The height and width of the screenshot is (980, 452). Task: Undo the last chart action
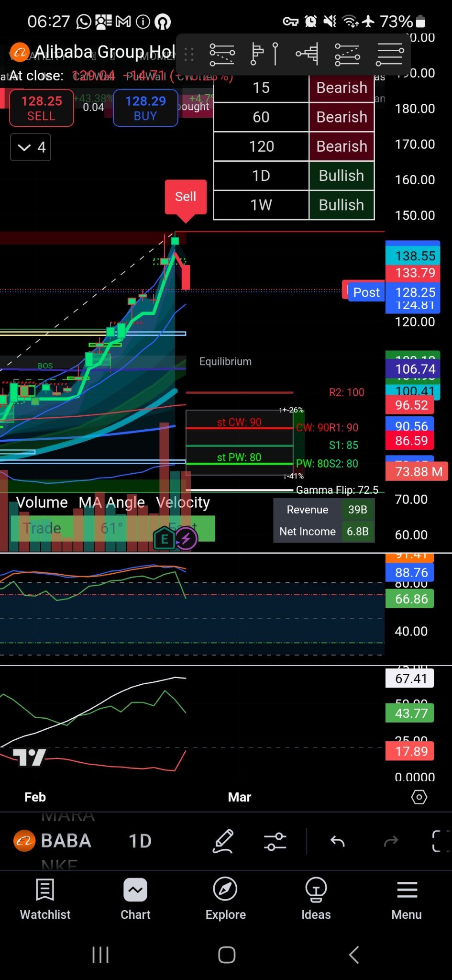[338, 841]
